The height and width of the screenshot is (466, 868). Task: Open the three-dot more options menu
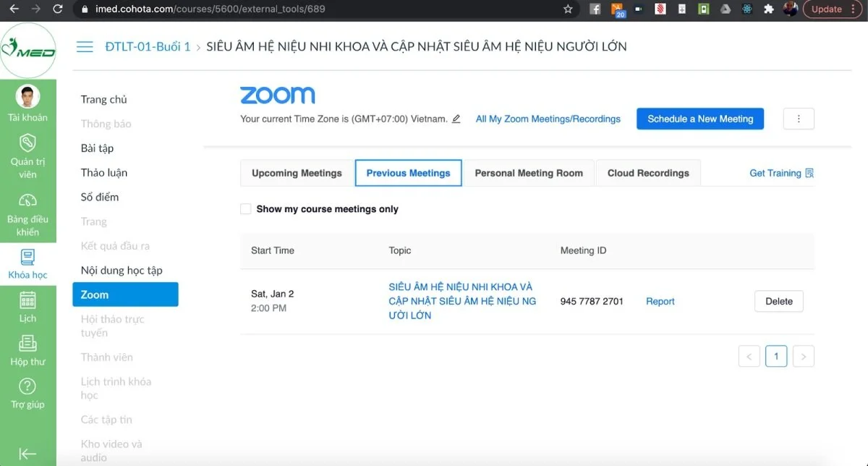799,119
